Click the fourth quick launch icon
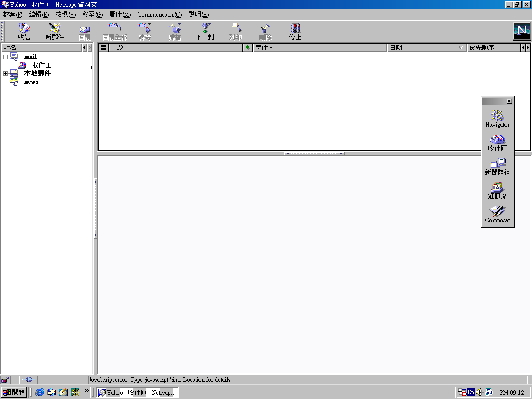 coord(75,392)
